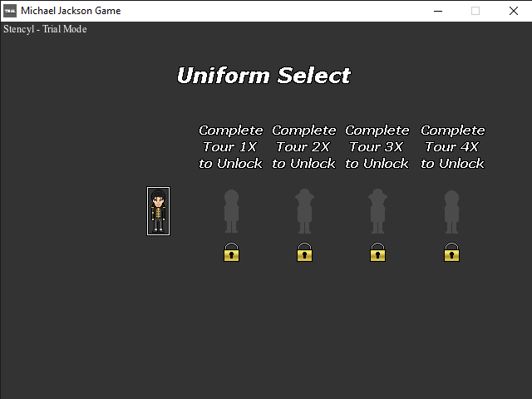The height and width of the screenshot is (399, 532).
Task: Click the 'Complete Tour 3X to Unlock' text
Action: point(377,147)
